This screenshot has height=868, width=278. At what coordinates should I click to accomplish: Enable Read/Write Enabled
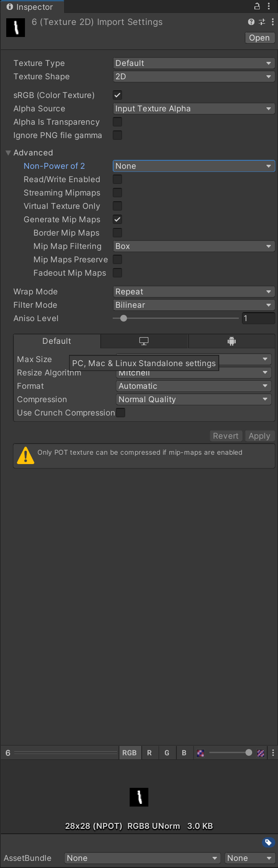tap(117, 179)
